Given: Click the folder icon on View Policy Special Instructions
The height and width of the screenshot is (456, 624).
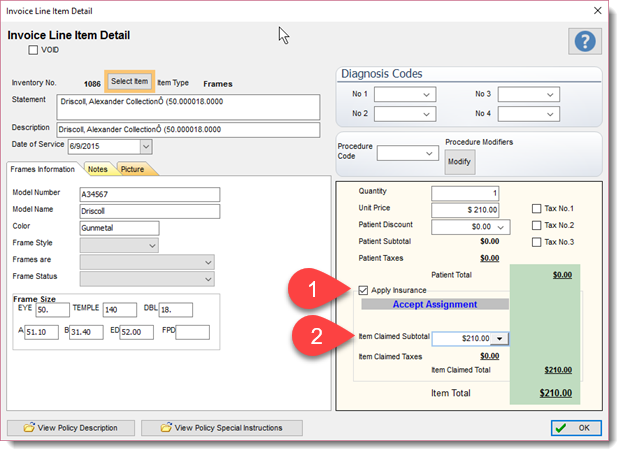Looking at the screenshot, I should [x=166, y=427].
